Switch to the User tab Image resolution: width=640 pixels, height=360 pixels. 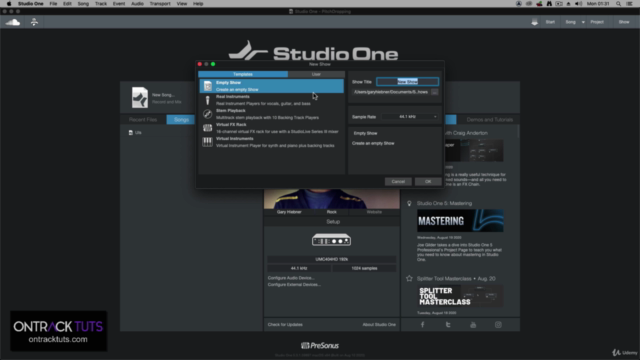click(316, 74)
